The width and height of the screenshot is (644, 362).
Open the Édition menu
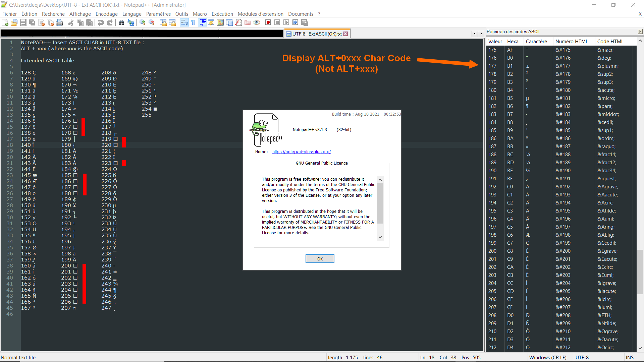29,14
